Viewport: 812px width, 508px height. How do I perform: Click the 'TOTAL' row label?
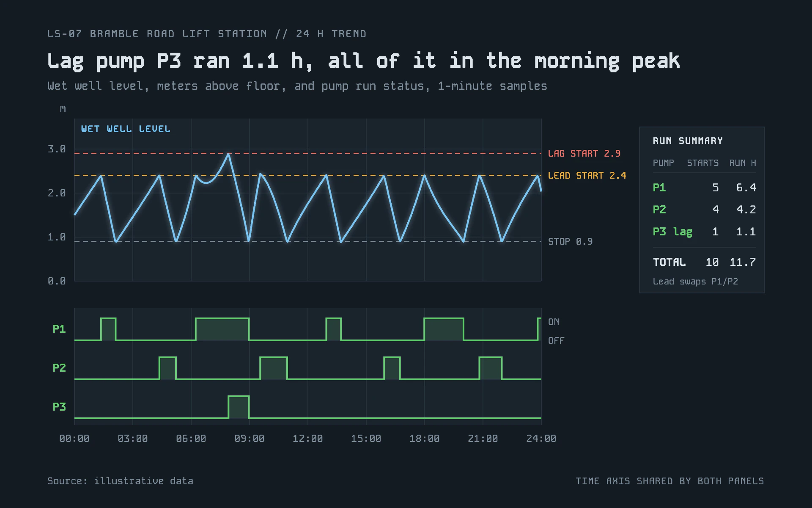click(x=669, y=262)
